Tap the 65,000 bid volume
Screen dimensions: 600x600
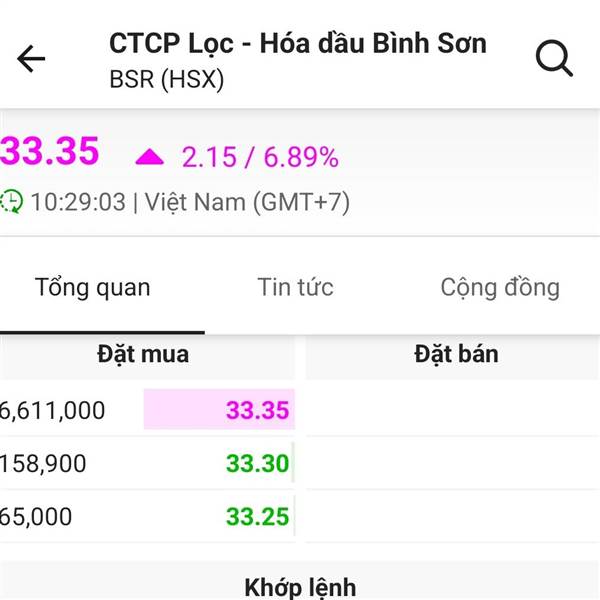(37, 517)
